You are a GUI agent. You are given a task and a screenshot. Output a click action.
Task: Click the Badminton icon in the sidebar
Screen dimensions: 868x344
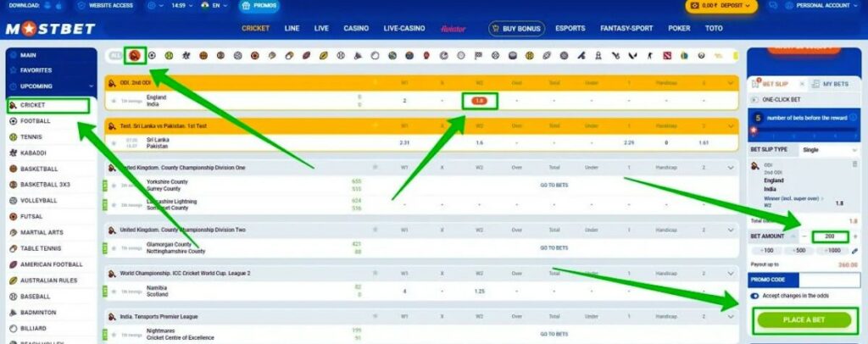14,313
